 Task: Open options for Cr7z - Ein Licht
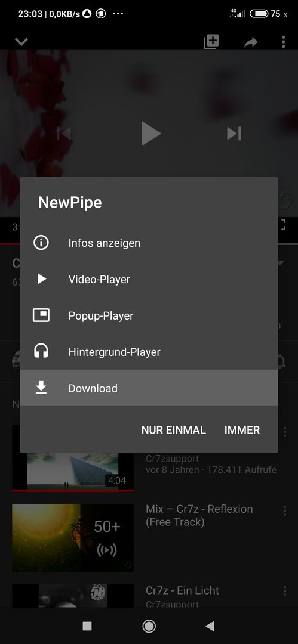(x=285, y=590)
